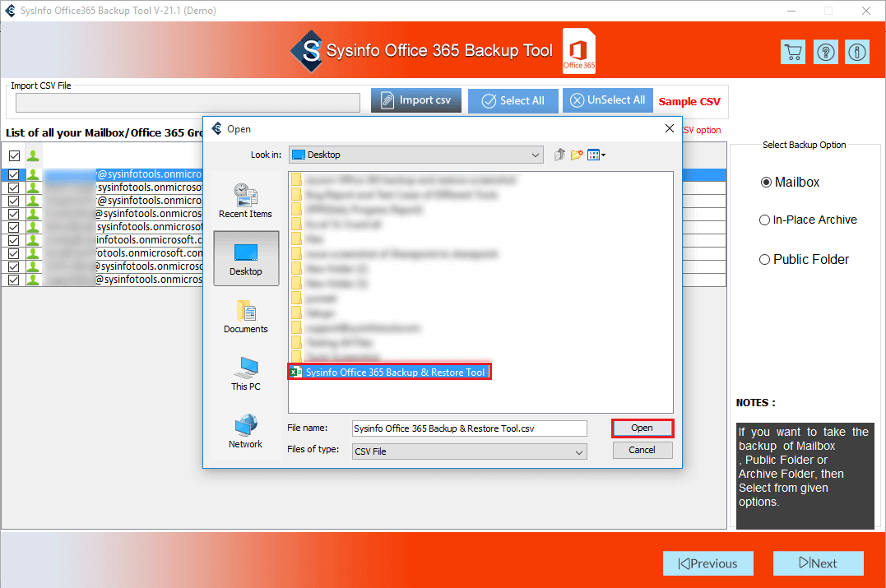This screenshot has height=588, width=886.
Task: Select the Sysinfo Office 365 Backup & Restore Tool file
Action: pyautogui.click(x=389, y=372)
